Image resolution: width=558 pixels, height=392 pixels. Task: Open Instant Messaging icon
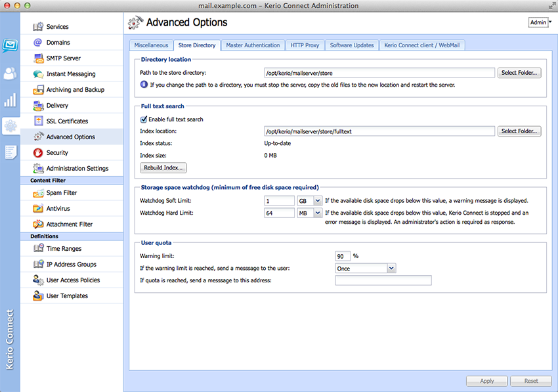pyautogui.click(x=38, y=74)
